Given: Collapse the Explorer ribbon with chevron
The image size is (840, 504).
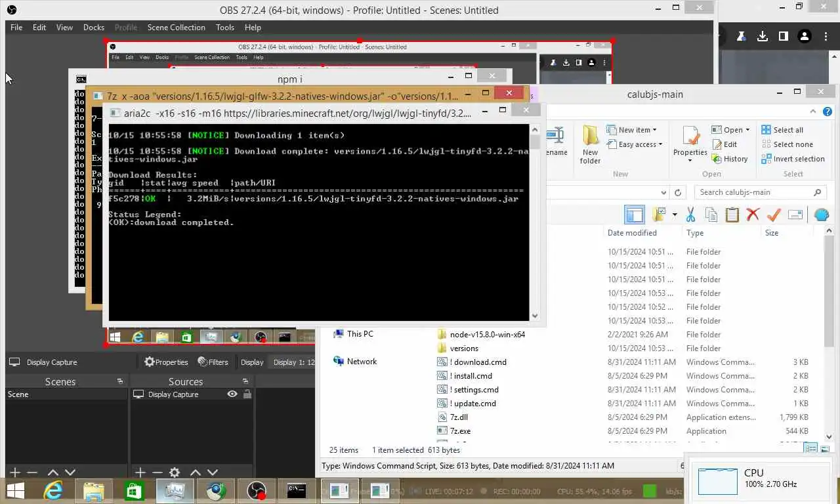Looking at the screenshot, I should (x=813, y=112).
